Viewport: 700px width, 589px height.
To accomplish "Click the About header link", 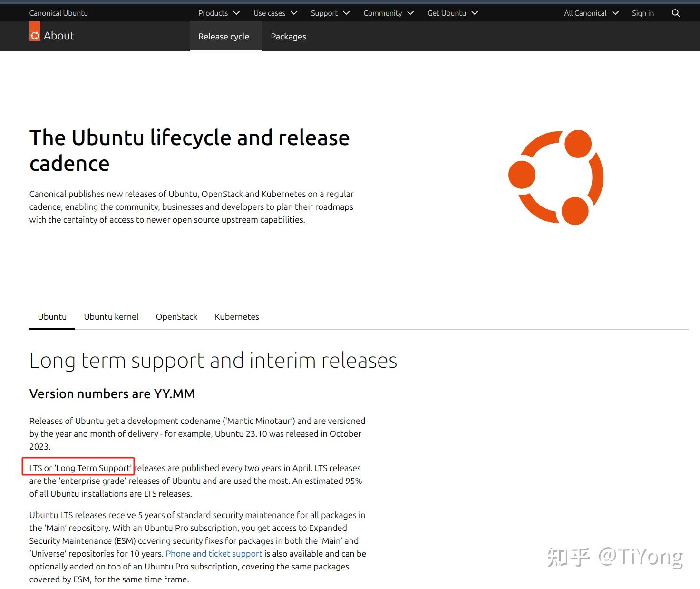I will [x=59, y=35].
